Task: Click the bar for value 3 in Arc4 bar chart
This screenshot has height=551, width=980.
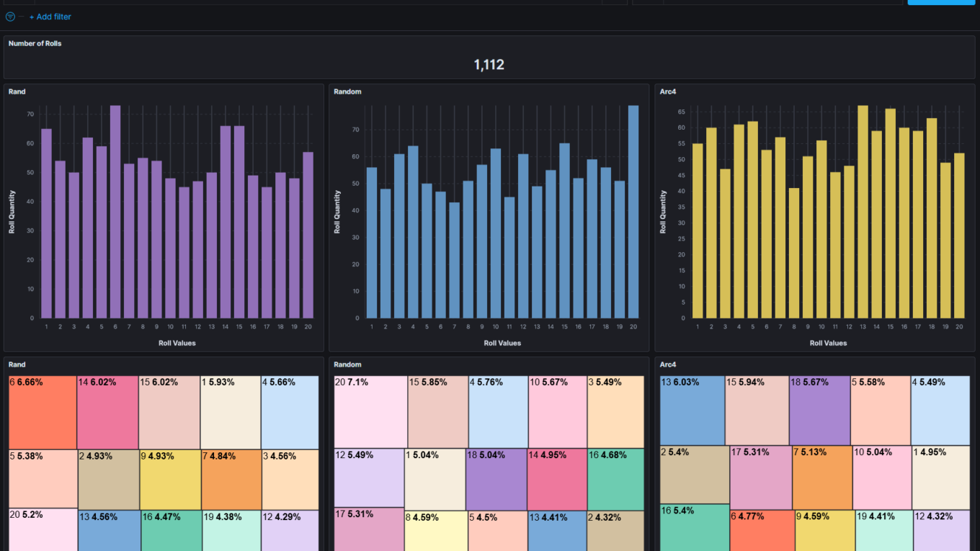Action: pos(725,243)
